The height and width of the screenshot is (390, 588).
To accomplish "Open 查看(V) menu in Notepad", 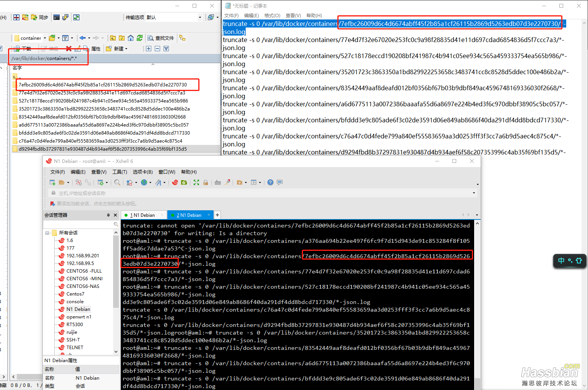I will [x=293, y=15].
